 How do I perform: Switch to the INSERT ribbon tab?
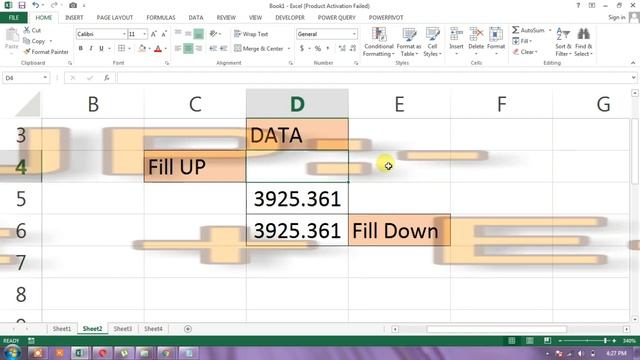click(x=74, y=18)
